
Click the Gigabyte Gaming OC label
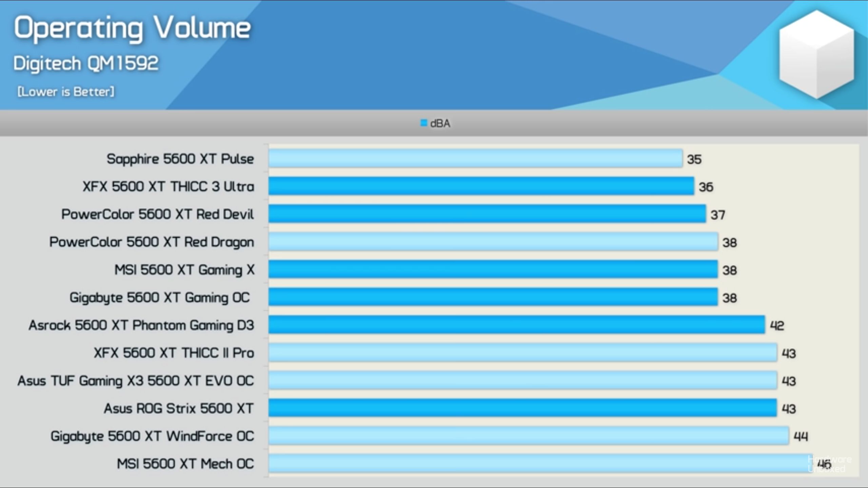(159, 298)
